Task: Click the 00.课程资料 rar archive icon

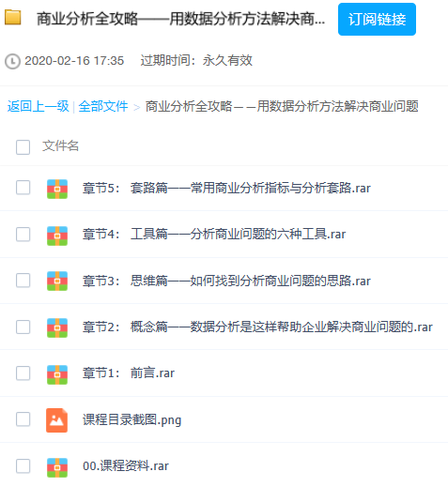Action: point(57,467)
